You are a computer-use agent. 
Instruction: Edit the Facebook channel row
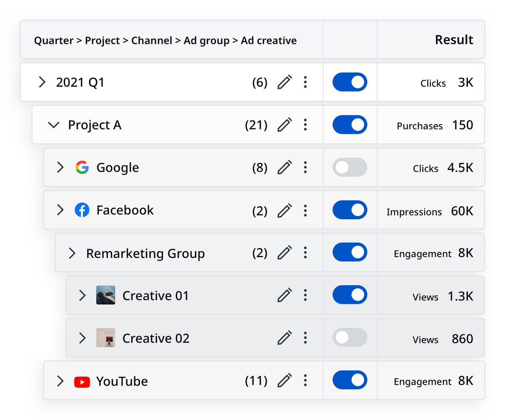click(285, 210)
